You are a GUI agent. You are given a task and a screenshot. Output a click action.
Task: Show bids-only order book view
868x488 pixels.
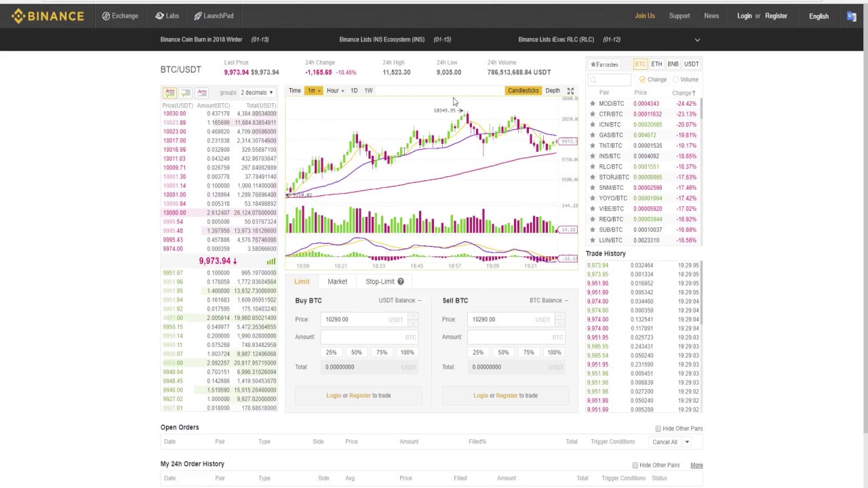point(185,92)
